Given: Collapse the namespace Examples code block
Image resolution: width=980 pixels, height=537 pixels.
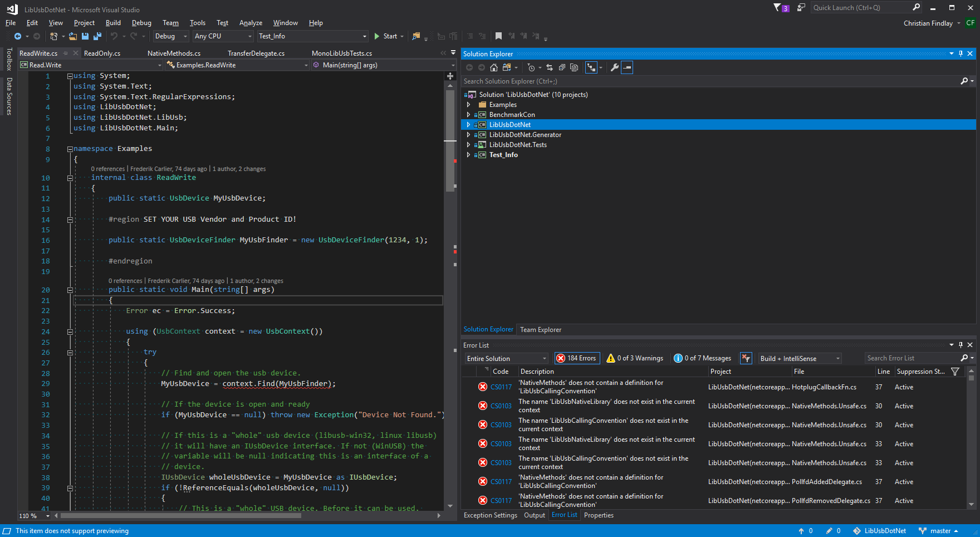Looking at the screenshot, I should (70, 149).
